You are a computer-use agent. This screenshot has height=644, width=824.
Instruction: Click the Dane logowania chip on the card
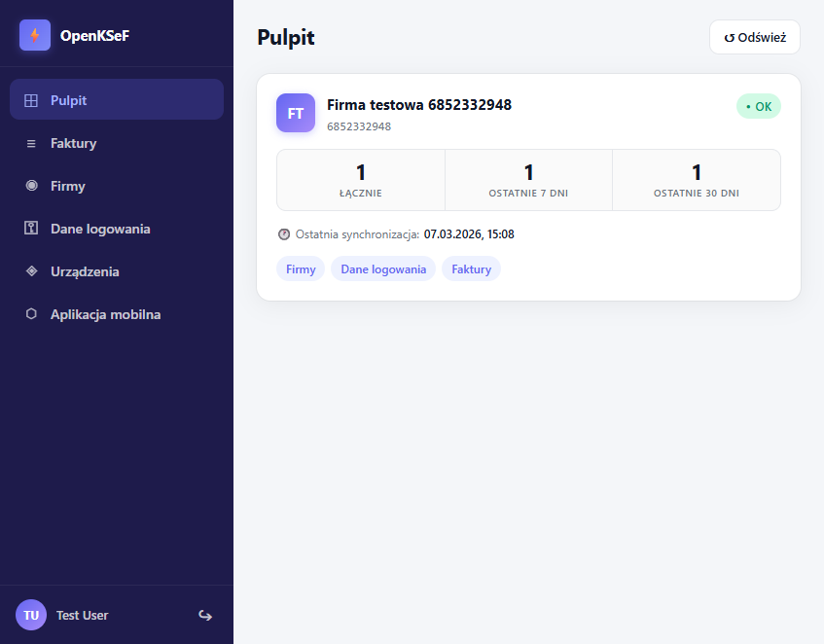(383, 268)
